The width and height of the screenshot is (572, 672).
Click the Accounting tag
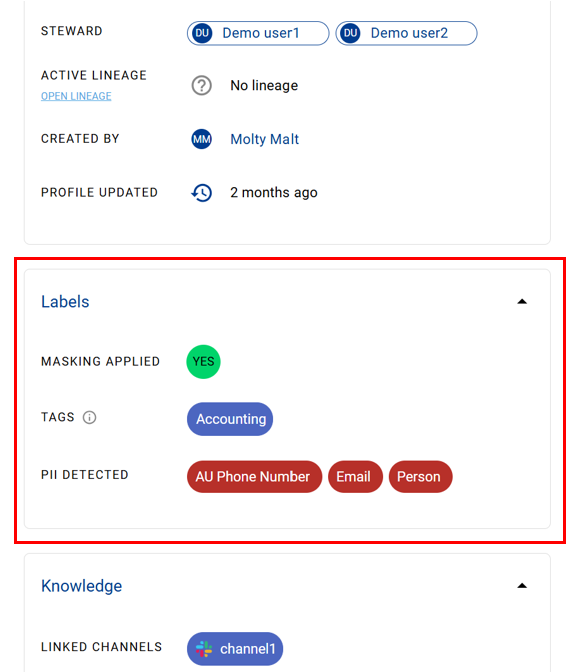[x=230, y=419]
